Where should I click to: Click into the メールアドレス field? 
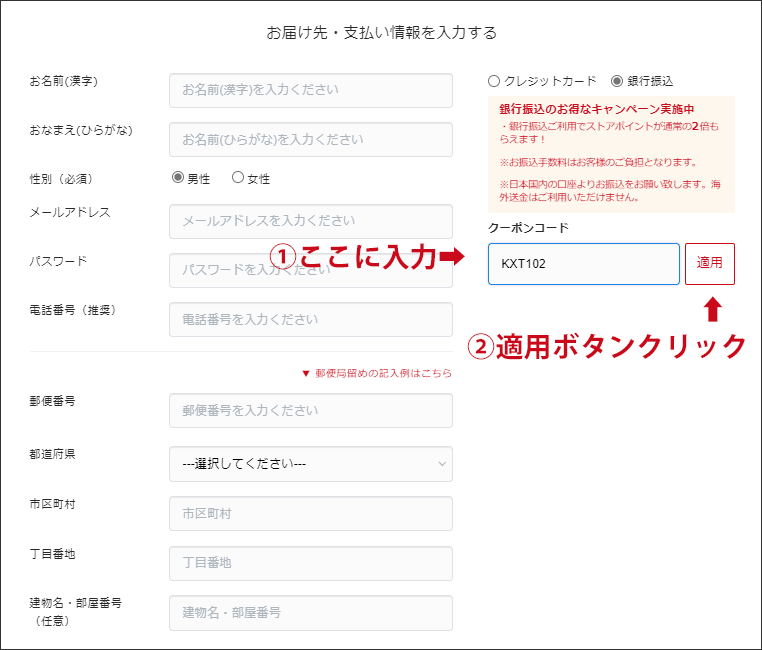(x=311, y=221)
